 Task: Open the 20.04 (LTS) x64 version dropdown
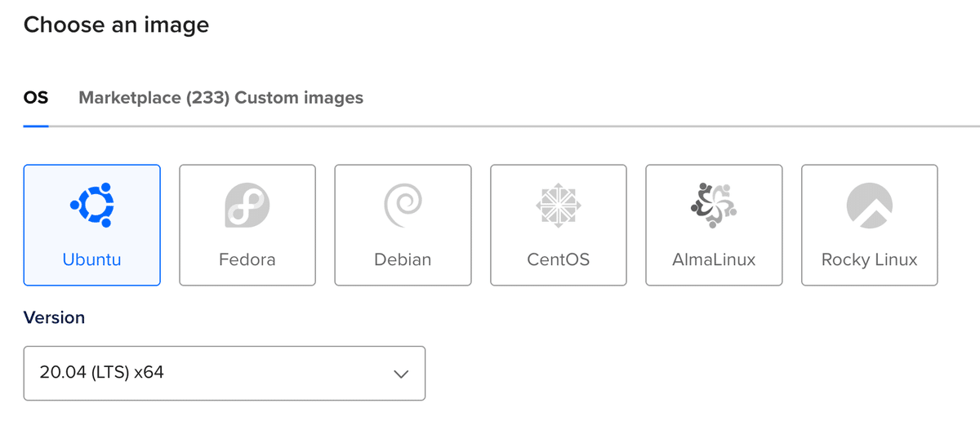click(x=225, y=374)
